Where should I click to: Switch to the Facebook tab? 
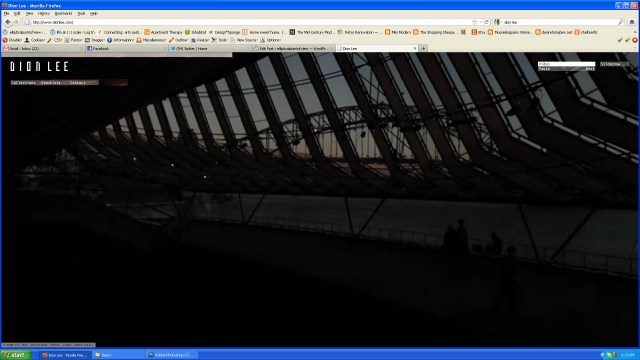point(127,48)
